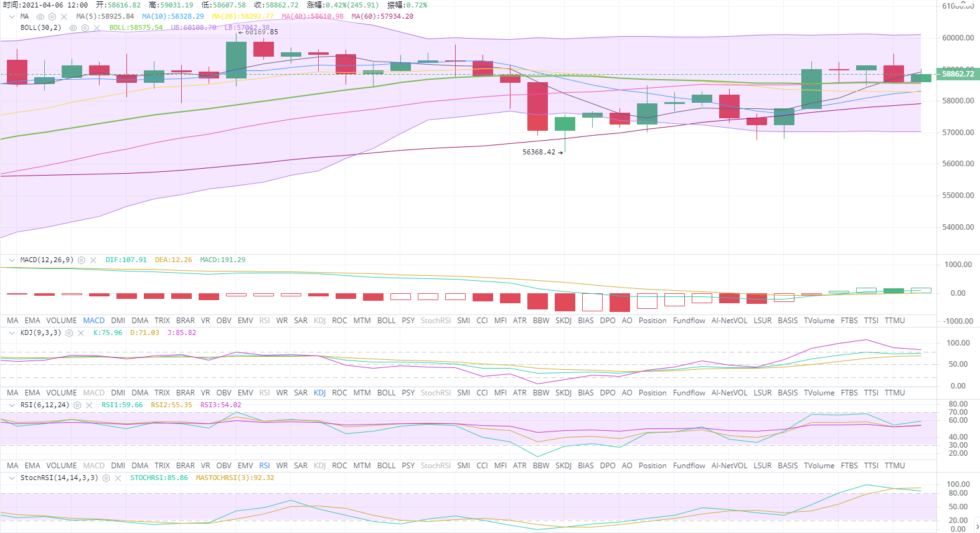The height and width of the screenshot is (533, 980).
Task: Select Position tab in strip under RSI pane
Action: [653, 466]
